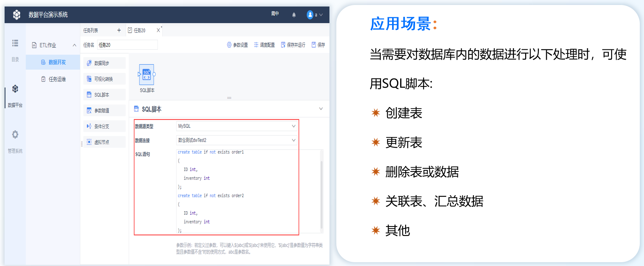Pick the SQL脚本 component in palette

(x=104, y=95)
